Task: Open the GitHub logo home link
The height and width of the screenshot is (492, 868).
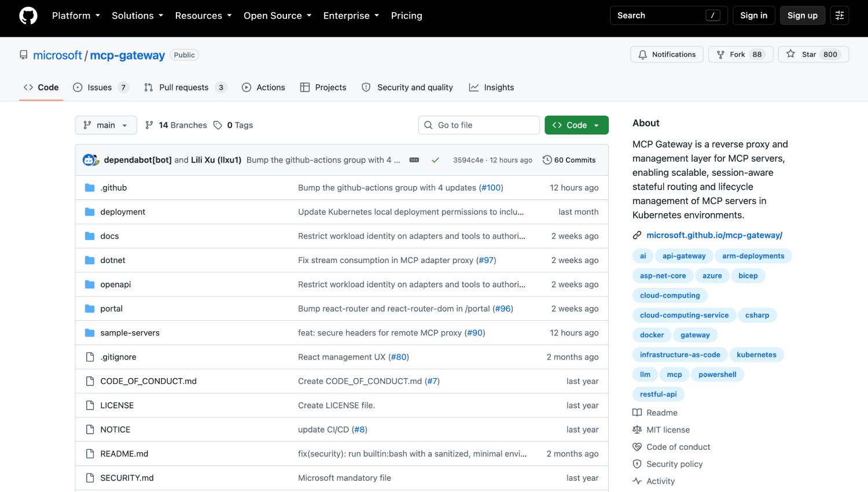Action: (x=28, y=16)
